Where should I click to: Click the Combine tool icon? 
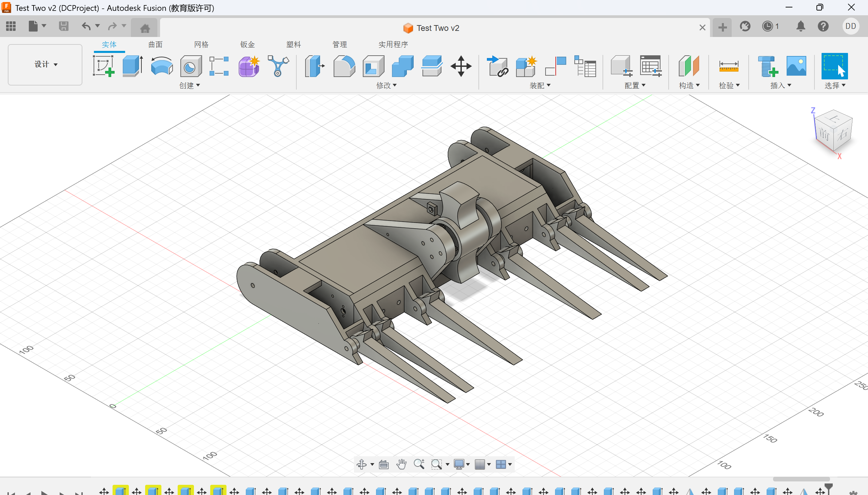click(402, 66)
